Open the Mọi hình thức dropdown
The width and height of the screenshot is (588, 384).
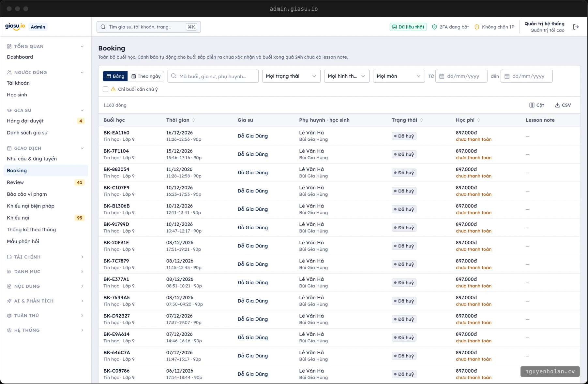346,76
